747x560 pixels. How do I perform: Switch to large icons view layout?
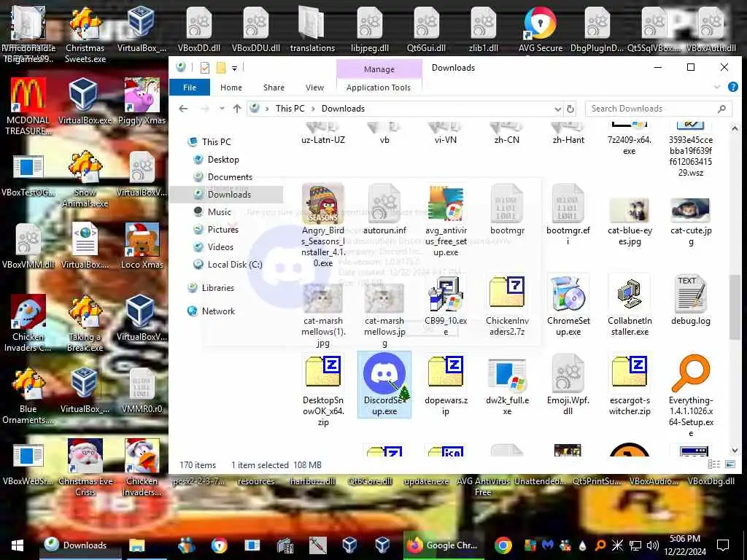[x=730, y=464]
